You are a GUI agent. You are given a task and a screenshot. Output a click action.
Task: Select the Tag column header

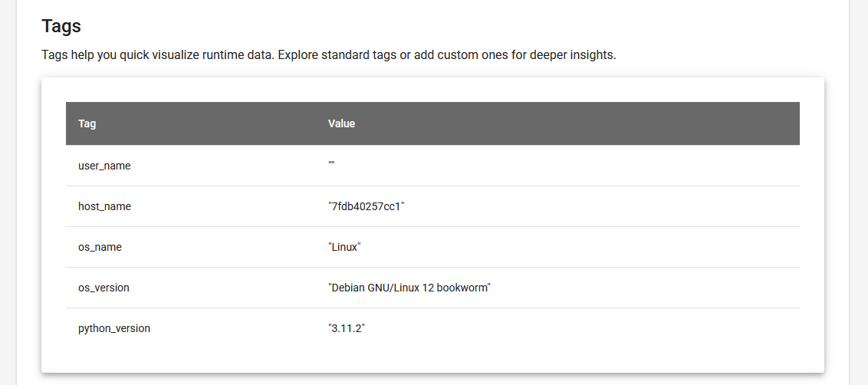pos(87,123)
